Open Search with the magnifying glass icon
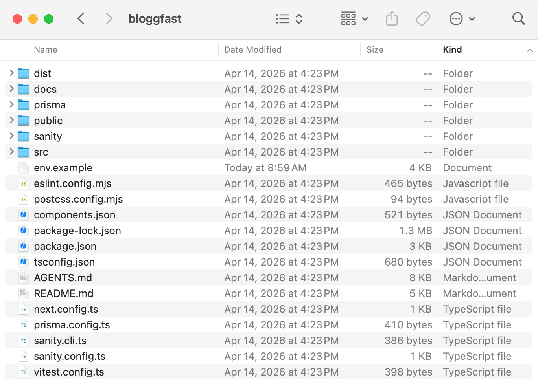538x392 pixels. point(519,18)
